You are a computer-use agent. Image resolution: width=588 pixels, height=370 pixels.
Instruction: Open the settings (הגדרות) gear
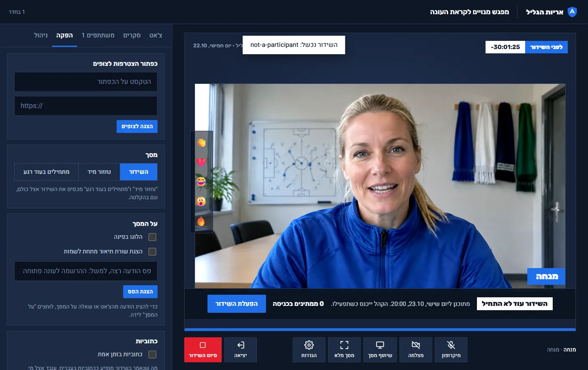click(x=309, y=349)
